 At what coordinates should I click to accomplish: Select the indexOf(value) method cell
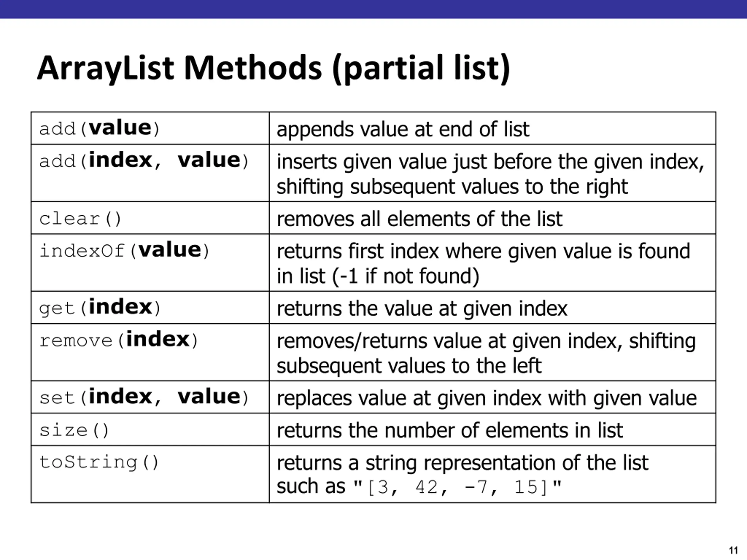(124, 251)
